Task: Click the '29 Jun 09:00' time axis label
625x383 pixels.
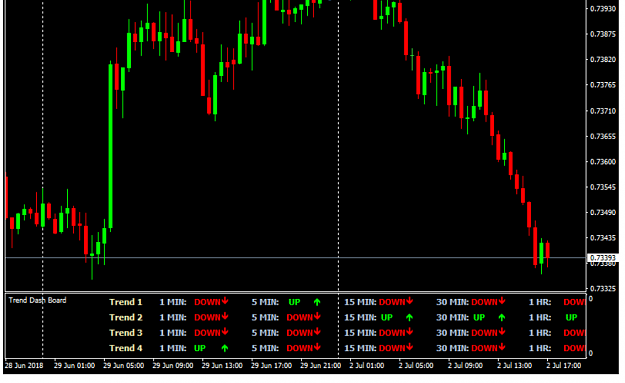Action: point(173,365)
